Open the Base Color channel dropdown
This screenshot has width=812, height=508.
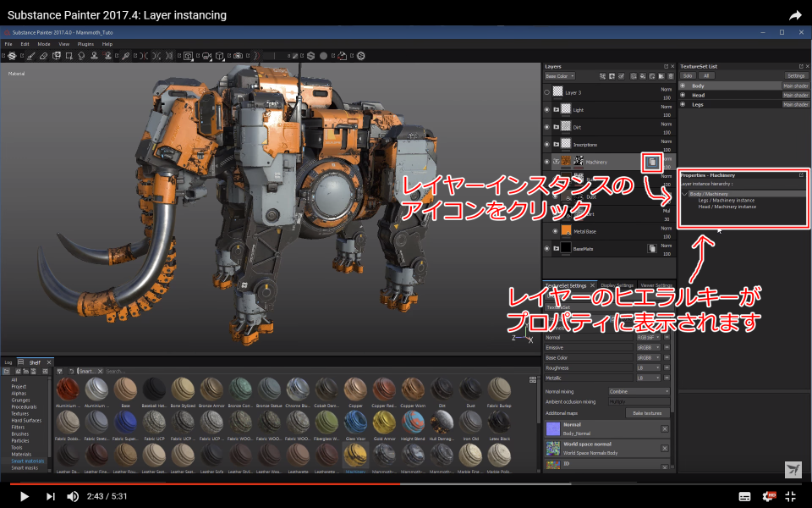(x=560, y=76)
